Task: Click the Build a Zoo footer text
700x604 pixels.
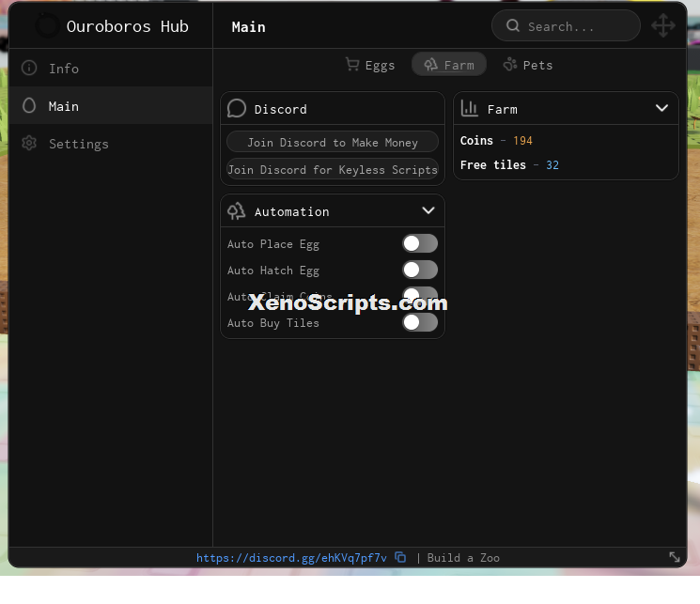Action: [x=463, y=558]
